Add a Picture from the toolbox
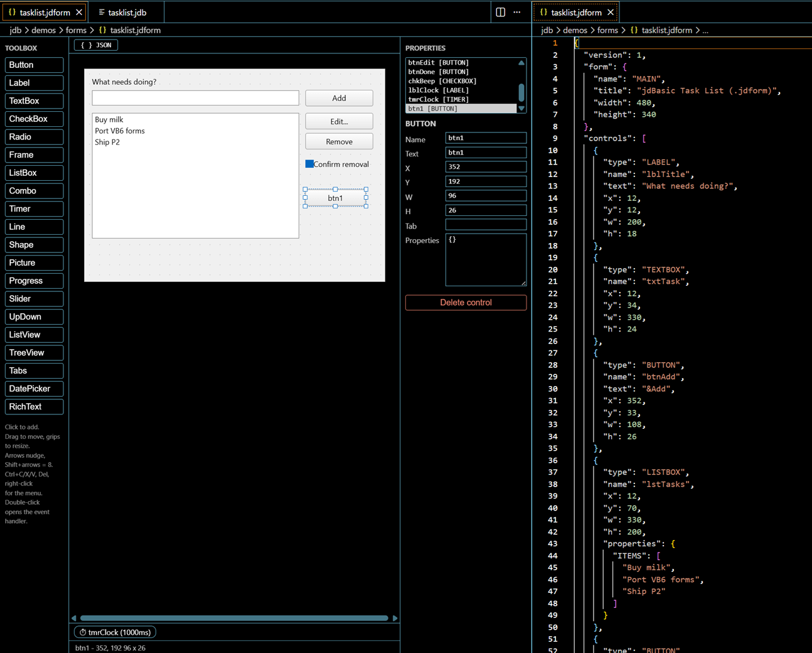Screen dimensions: 812x653 (x=34, y=263)
